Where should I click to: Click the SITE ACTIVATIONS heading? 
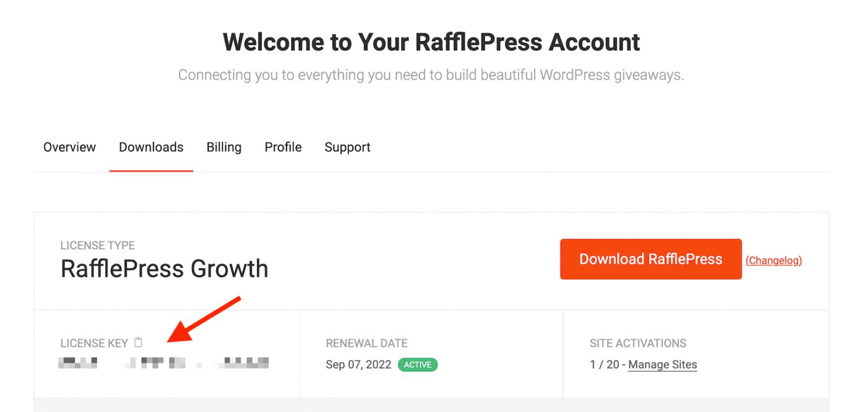click(638, 343)
